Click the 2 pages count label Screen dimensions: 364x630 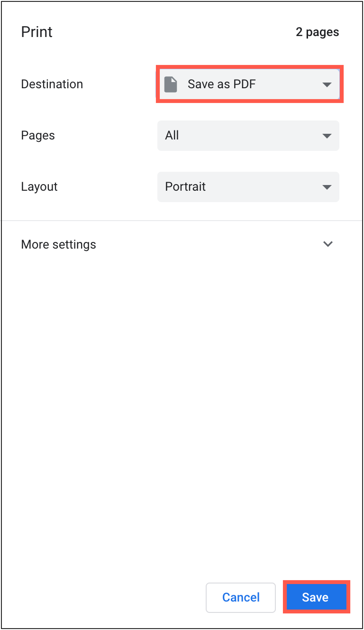pyautogui.click(x=318, y=32)
